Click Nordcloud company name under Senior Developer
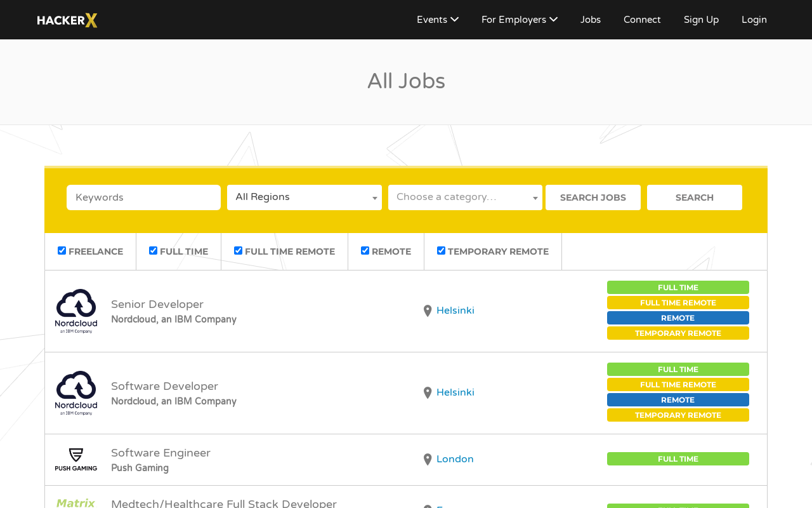The height and width of the screenshot is (508, 812). point(174,319)
